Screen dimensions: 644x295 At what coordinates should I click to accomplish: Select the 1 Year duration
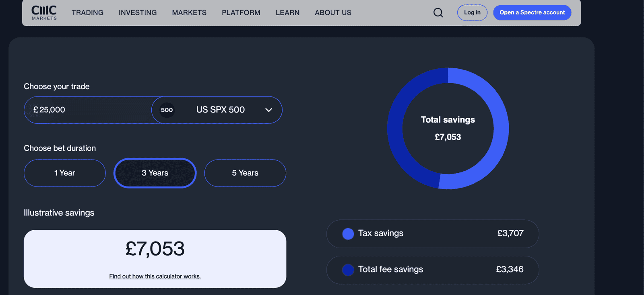65,173
